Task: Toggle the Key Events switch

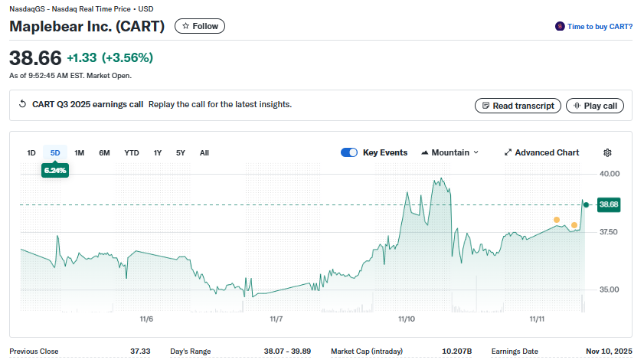Action: pyautogui.click(x=349, y=152)
